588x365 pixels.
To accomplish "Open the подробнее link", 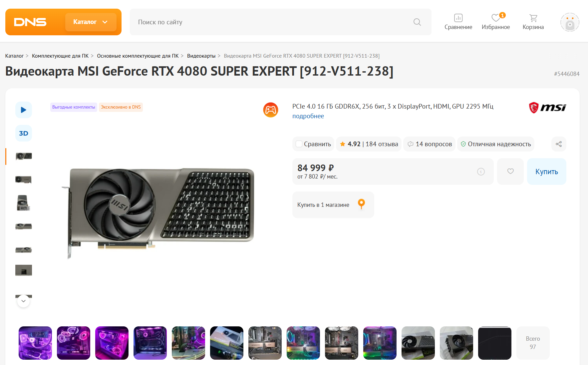I will [x=308, y=116].
